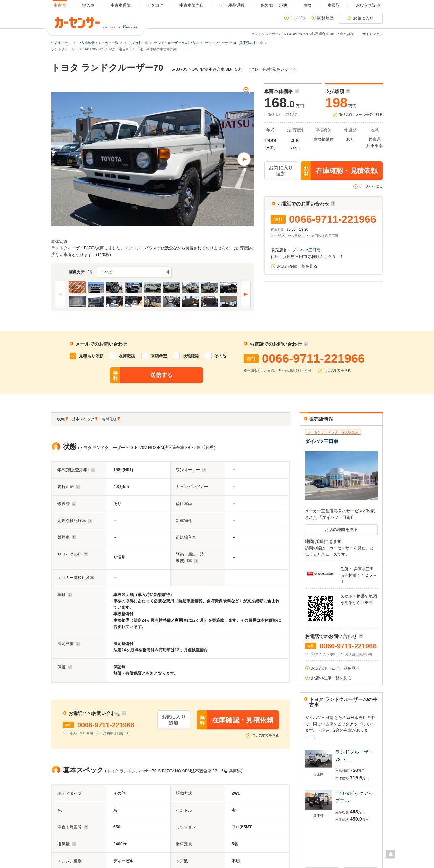The image size is (434, 868).
Task: Click help icon beside 保証 row
Action: coord(70,667)
